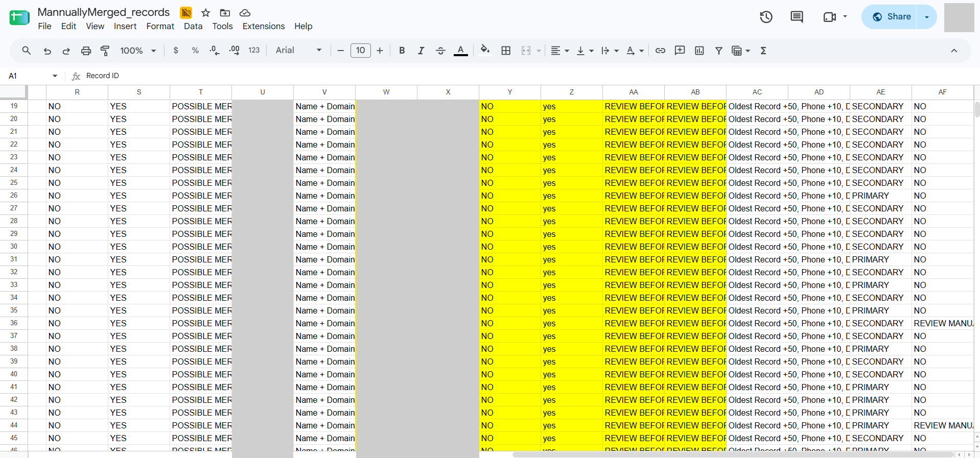The image size is (980, 458).
Task: Decrease decimal places
Action: (215, 51)
